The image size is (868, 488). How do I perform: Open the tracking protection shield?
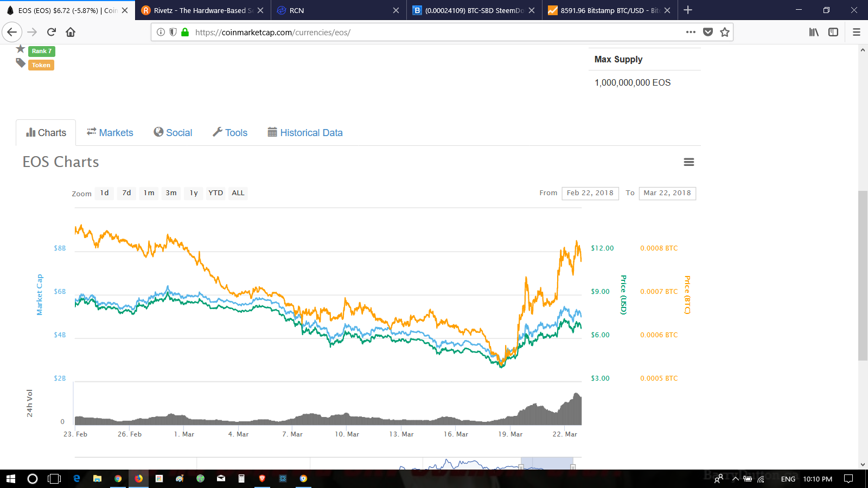[173, 32]
